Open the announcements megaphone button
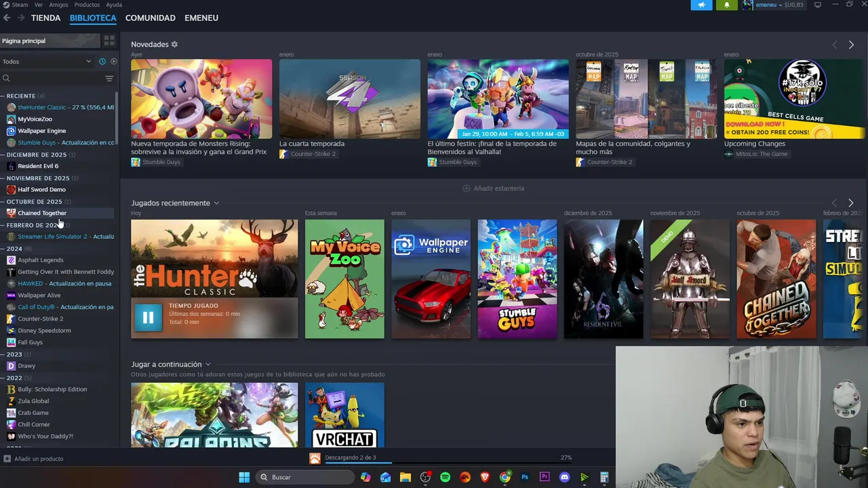868x488 pixels. coord(702,5)
